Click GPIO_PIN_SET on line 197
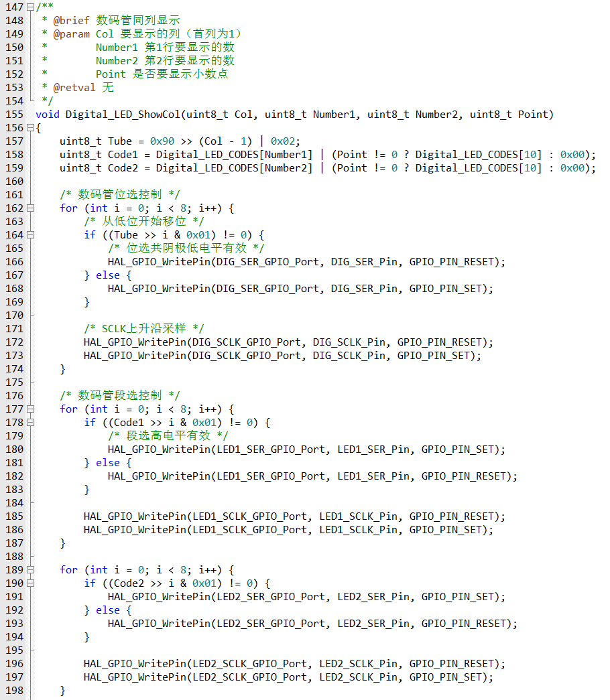610x700 pixels. pos(445,677)
